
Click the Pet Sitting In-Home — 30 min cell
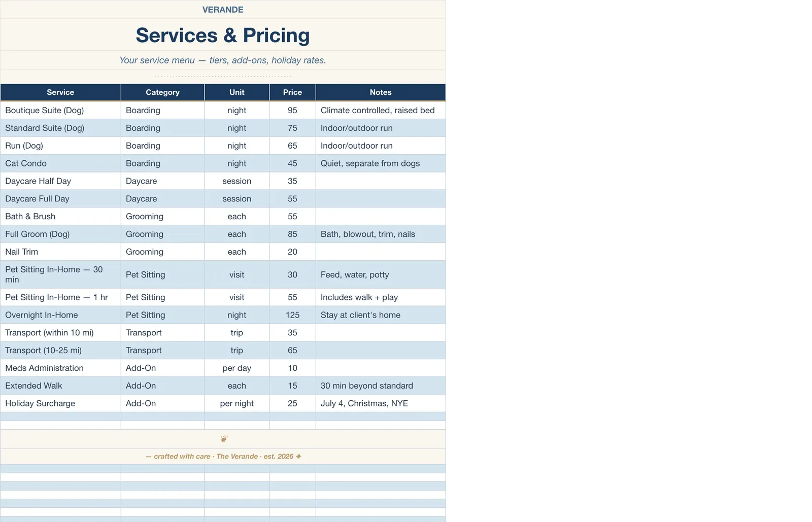60,274
